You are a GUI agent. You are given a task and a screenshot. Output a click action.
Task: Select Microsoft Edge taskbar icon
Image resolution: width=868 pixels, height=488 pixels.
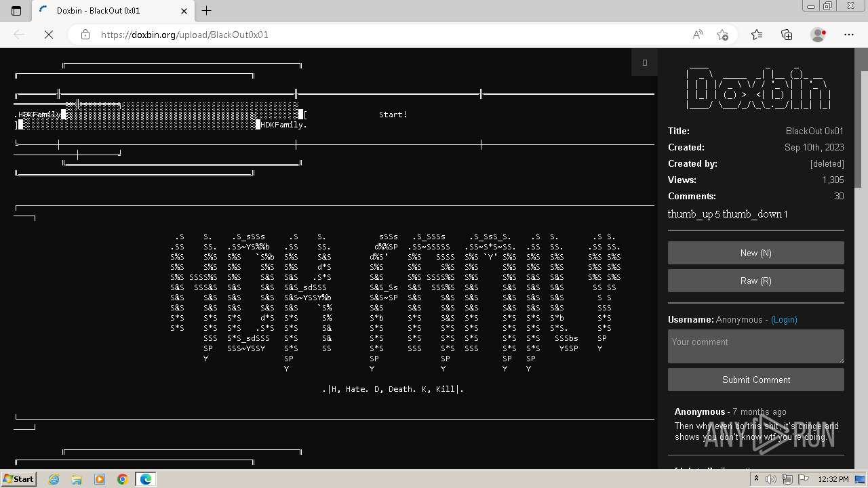[146, 479]
